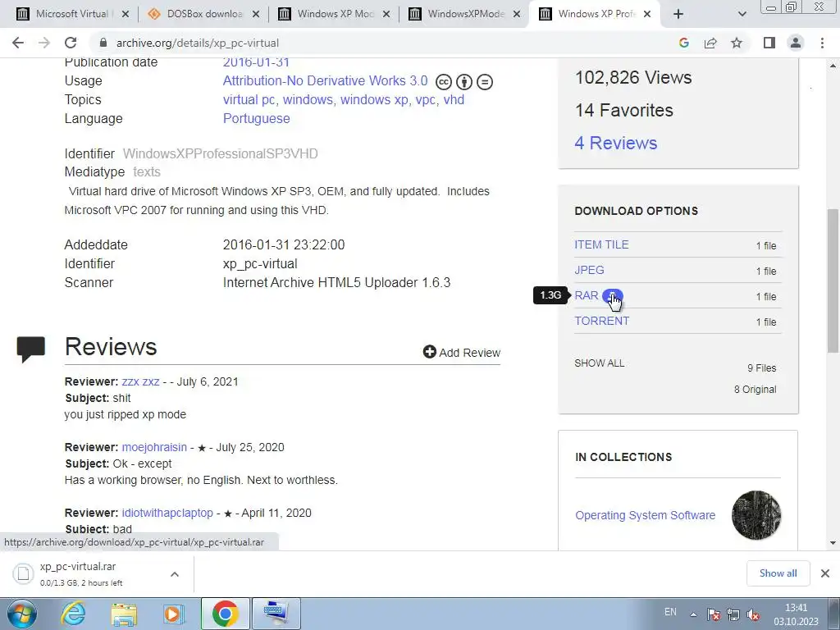Screen dimensions: 840x630
Task: Click the Operating System Software collection thumbnail
Action: click(x=756, y=515)
